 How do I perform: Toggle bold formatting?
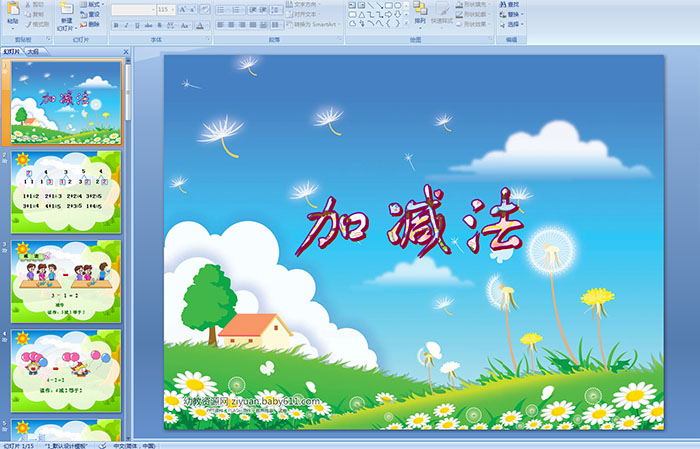pyautogui.click(x=115, y=25)
